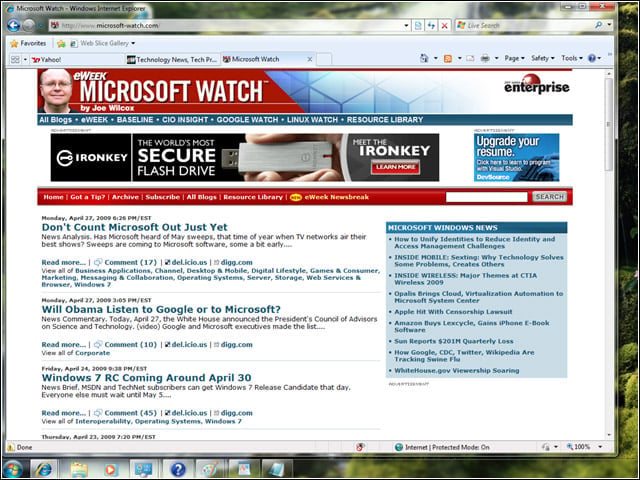Open Paint palette icon in taskbar
640x480 pixels.
click(x=211, y=469)
